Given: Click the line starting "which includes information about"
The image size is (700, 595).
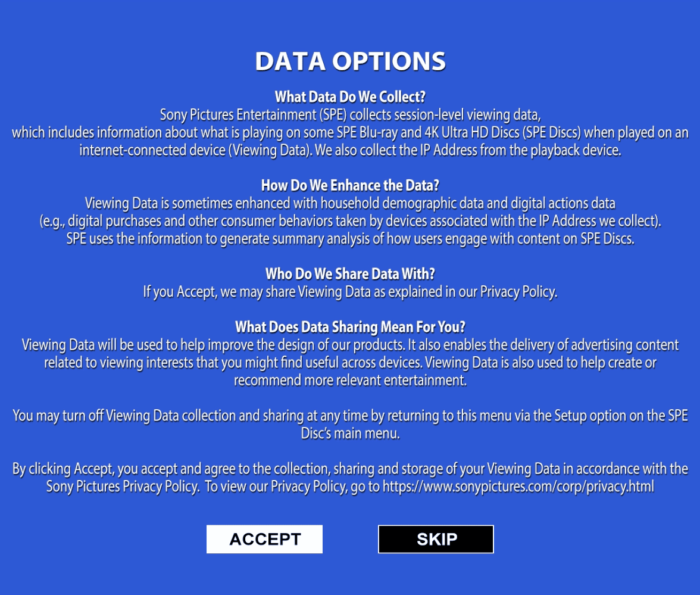Looking at the screenshot, I should [350, 132].
